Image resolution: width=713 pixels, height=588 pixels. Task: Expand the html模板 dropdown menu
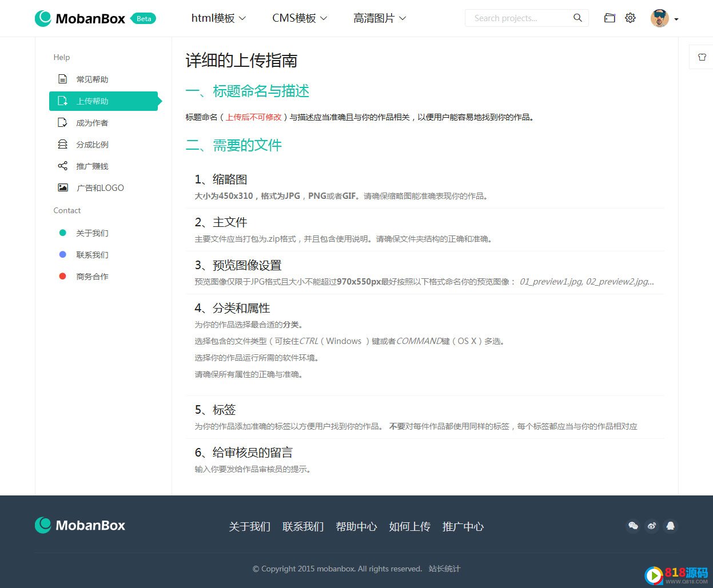click(x=218, y=18)
